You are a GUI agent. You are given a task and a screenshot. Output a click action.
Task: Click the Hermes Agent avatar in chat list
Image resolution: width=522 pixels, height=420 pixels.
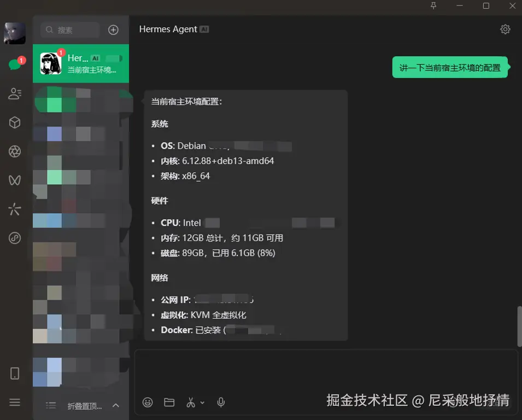coord(51,63)
